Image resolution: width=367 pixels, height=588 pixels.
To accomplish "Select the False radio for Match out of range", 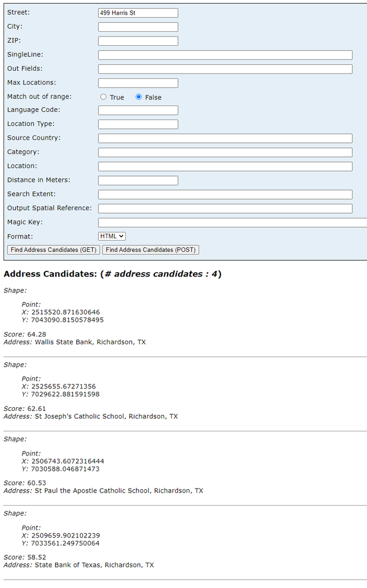I will point(139,97).
